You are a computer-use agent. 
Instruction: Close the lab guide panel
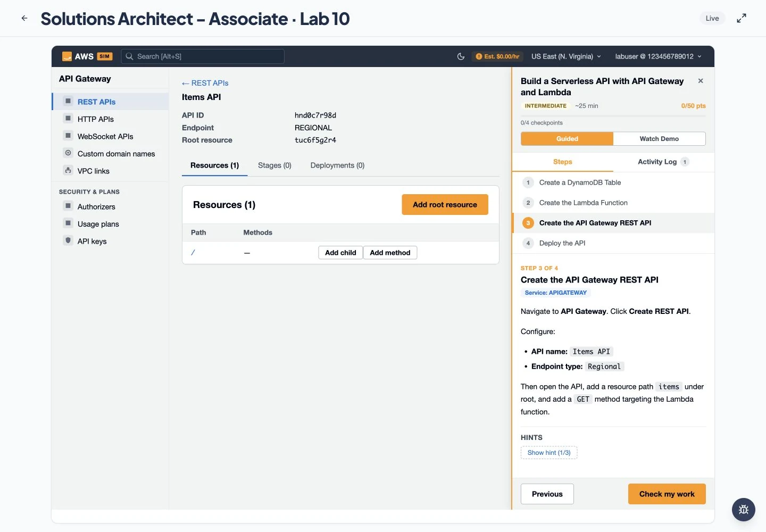click(x=701, y=81)
